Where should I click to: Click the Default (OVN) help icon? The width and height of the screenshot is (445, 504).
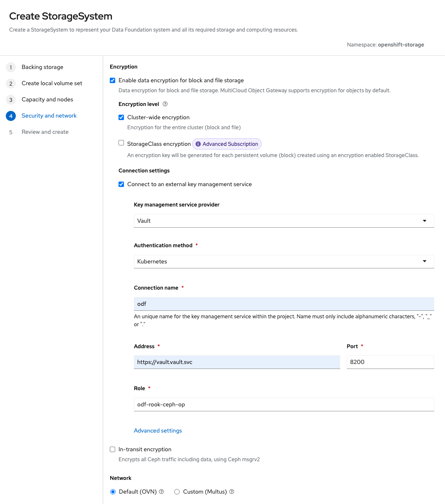tap(161, 492)
